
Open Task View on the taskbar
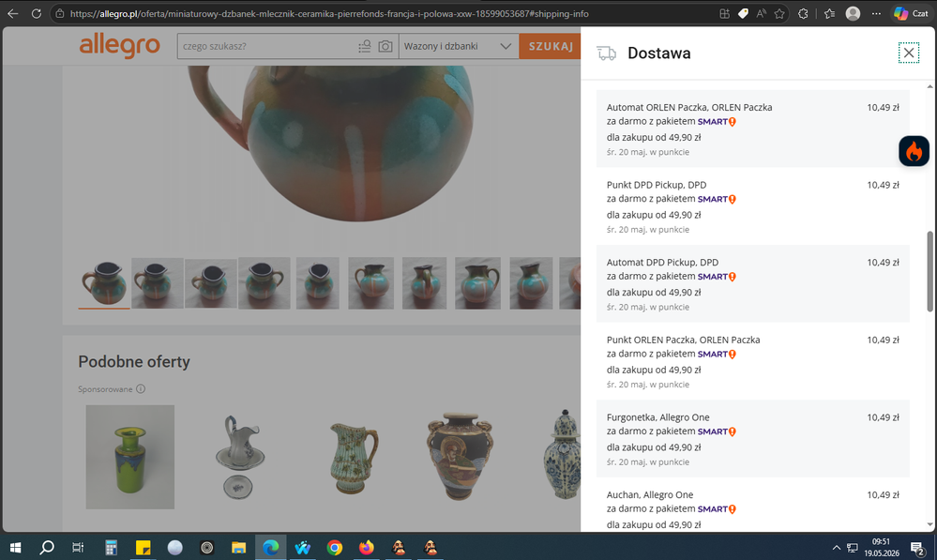click(78, 547)
